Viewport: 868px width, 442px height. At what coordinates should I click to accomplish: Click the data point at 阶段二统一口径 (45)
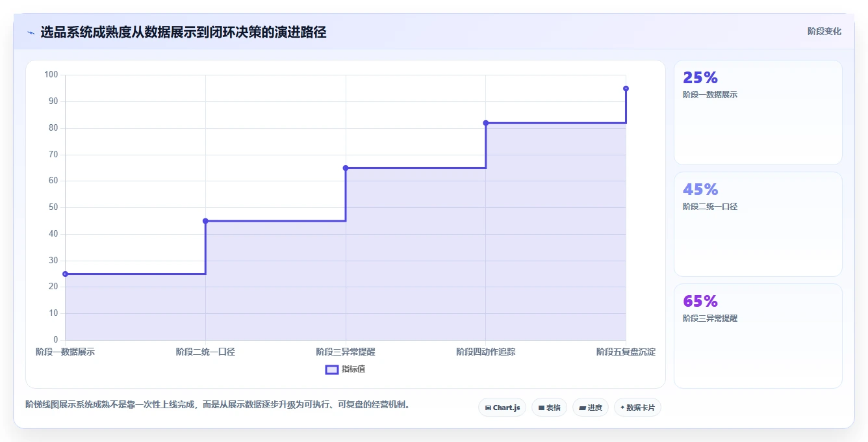(205, 221)
